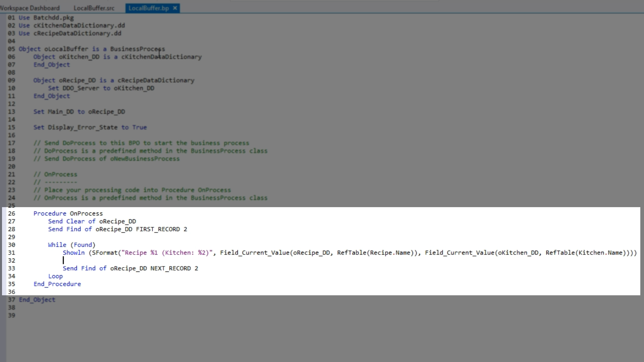Close the LocalBuffer.bp tab
This screenshot has height=362, width=644.
(x=175, y=8)
